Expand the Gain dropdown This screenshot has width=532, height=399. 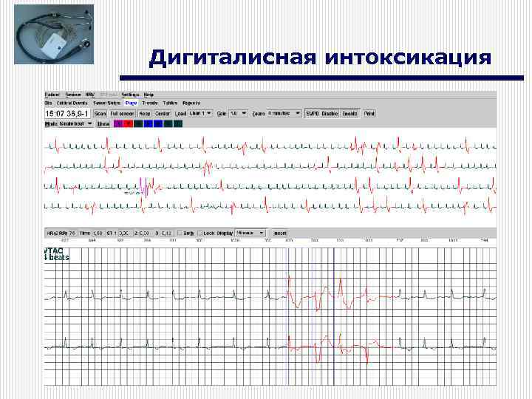[238, 113]
